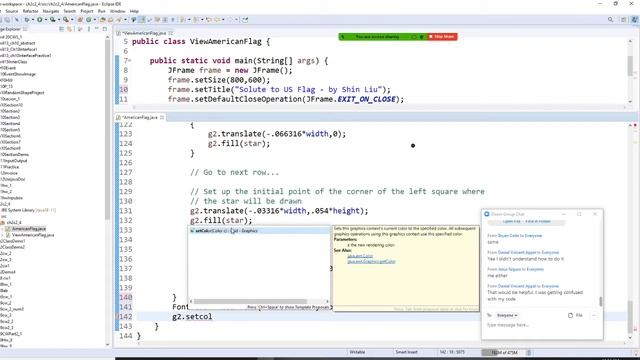Image resolution: width=640 pixels, height=360 pixels.
Task: Open the Help menu
Action: [x=134, y=11]
